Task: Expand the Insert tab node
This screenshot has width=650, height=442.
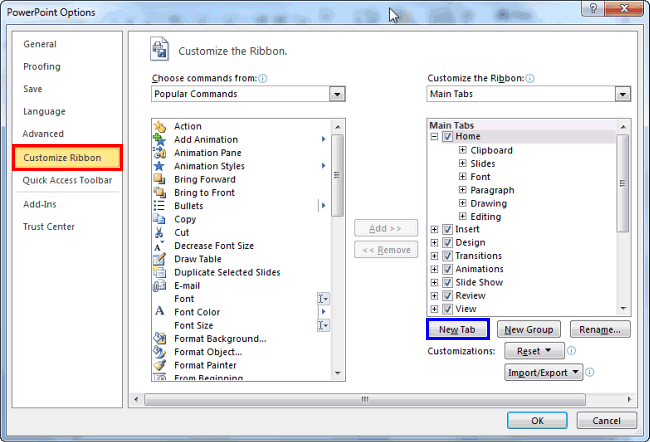Action: (x=434, y=230)
